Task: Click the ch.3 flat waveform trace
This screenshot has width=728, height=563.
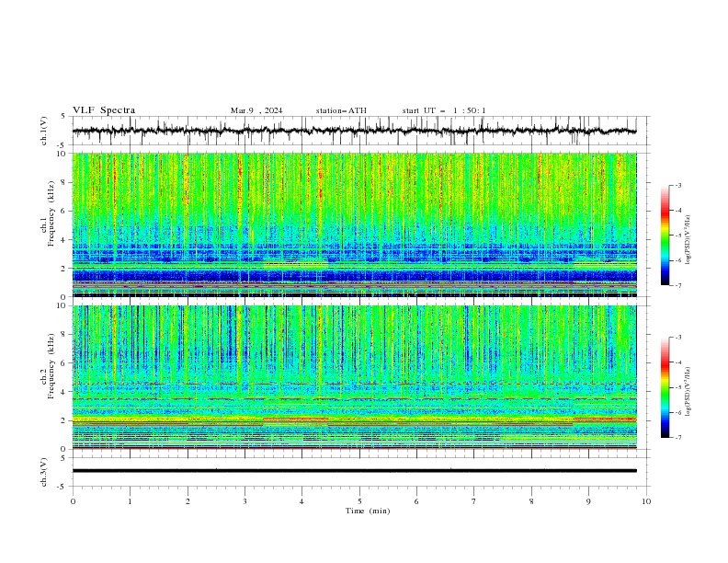Action: (x=354, y=471)
